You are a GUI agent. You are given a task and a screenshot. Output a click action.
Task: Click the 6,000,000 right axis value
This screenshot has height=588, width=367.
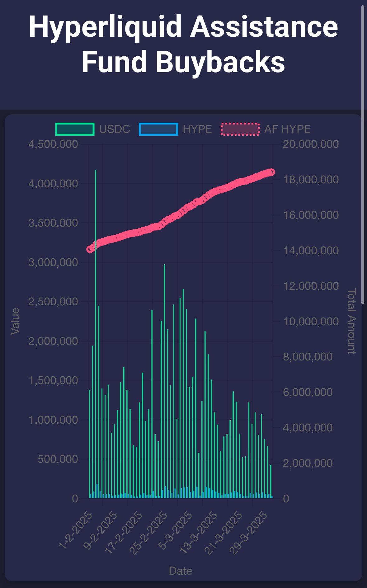click(308, 392)
